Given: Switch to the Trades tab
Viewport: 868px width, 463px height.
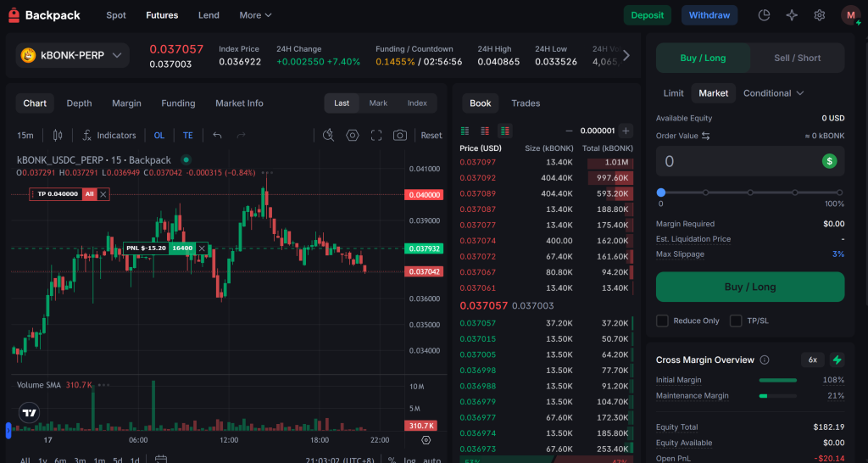Looking at the screenshot, I should pos(526,103).
